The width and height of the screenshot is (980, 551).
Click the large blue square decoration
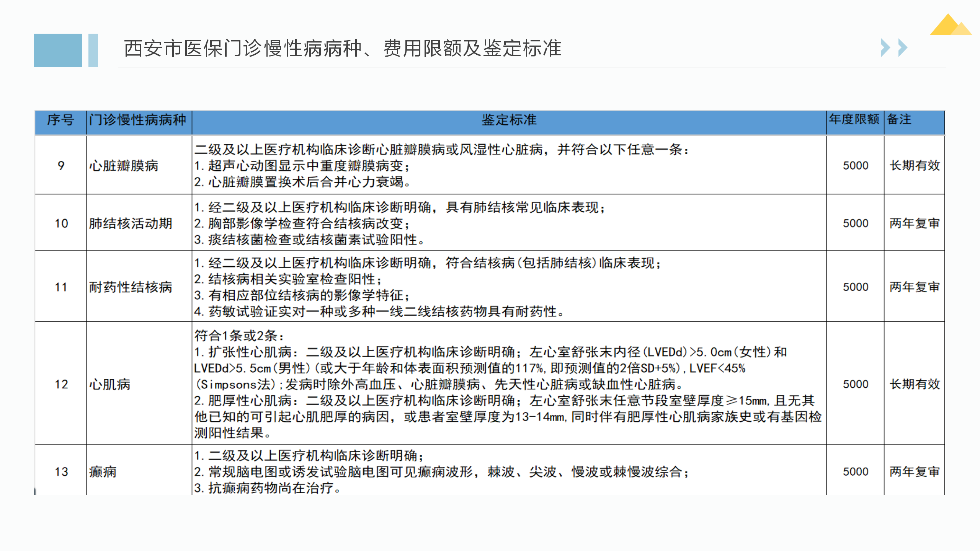(x=58, y=50)
